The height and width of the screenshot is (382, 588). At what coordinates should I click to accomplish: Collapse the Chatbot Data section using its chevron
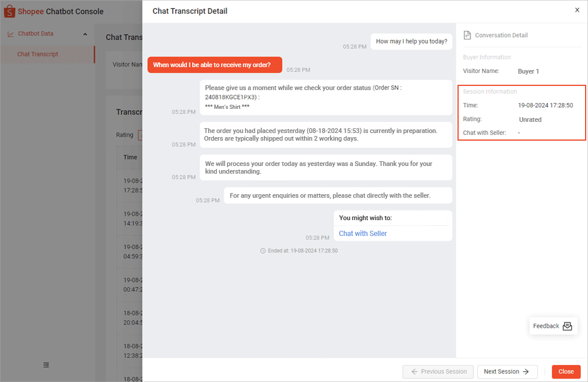coord(85,34)
